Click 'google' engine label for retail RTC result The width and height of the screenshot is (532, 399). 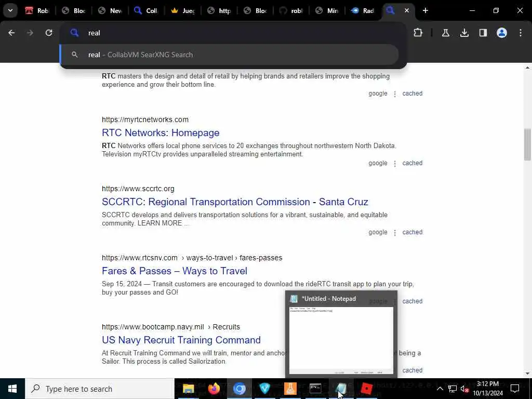pos(378,94)
